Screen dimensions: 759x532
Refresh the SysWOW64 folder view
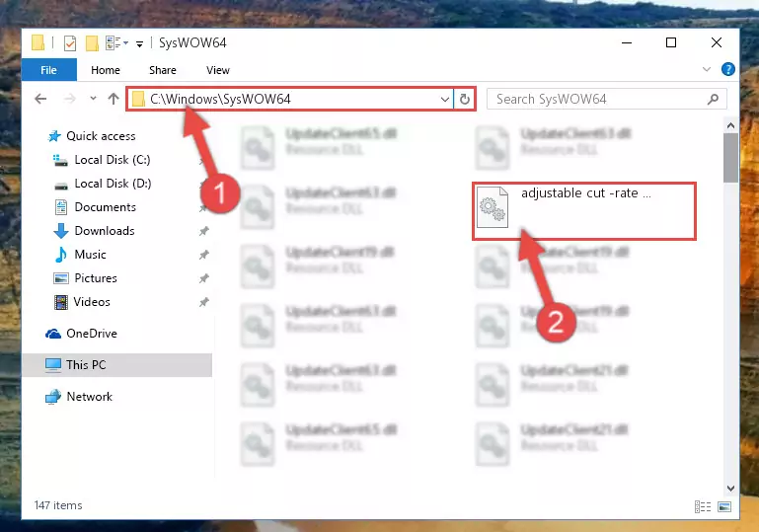coord(464,100)
